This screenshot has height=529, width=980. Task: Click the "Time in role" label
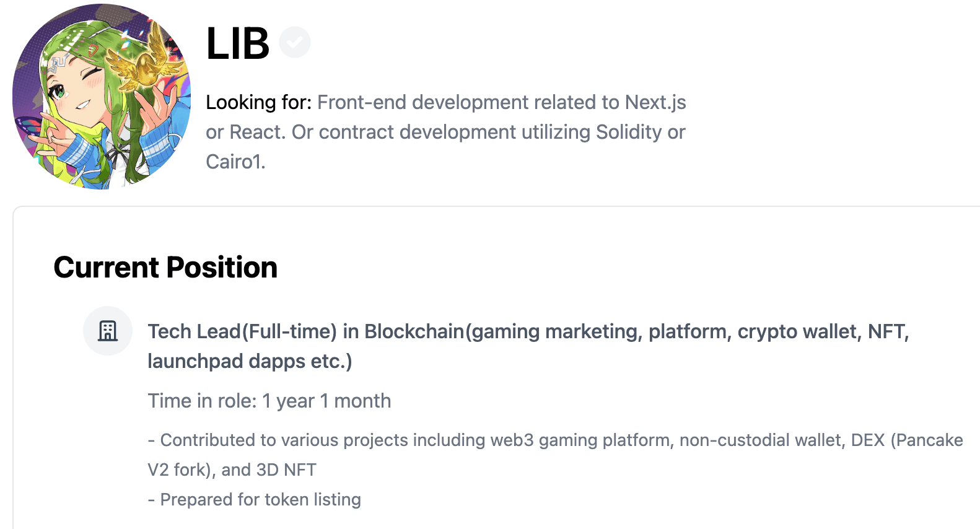tap(201, 401)
